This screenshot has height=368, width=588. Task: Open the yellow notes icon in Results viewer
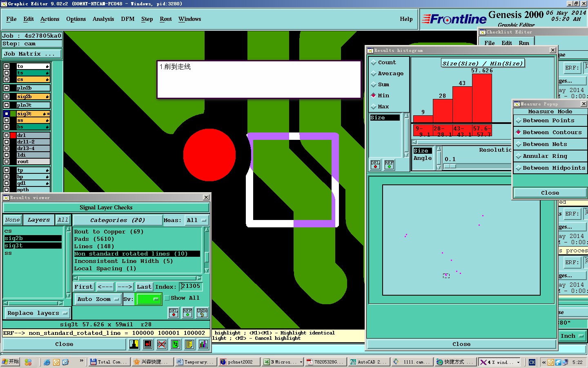pyautogui.click(x=189, y=344)
